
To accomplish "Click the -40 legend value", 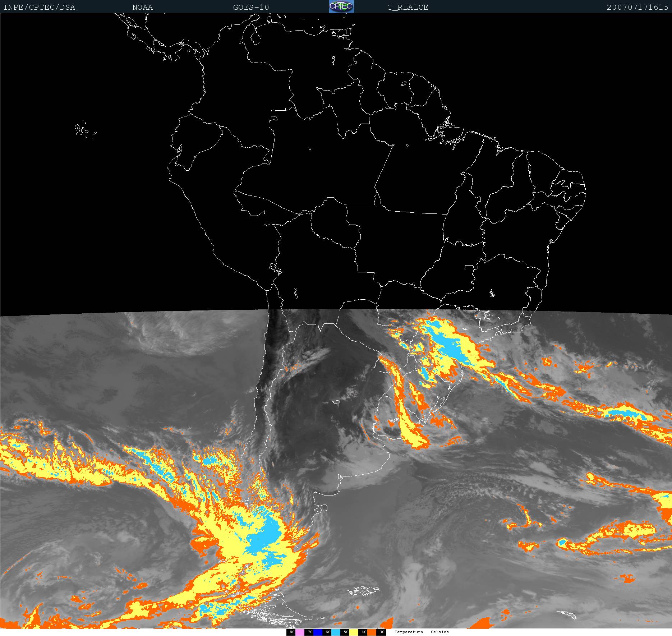I will pos(363,632).
